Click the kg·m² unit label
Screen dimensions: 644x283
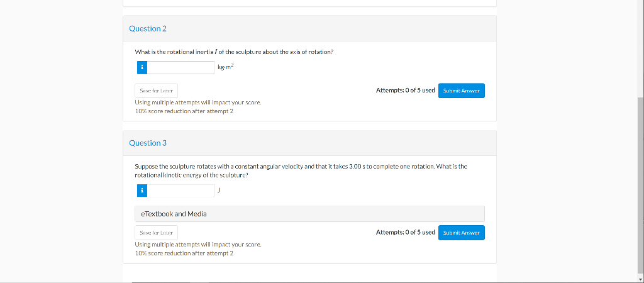pyautogui.click(x=226, y=67)
